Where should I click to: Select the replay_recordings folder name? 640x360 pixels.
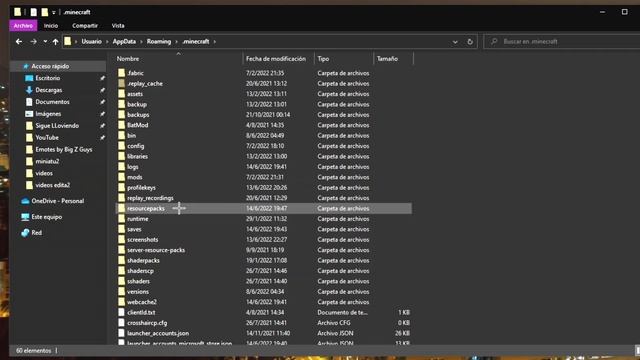coord(150,198)
